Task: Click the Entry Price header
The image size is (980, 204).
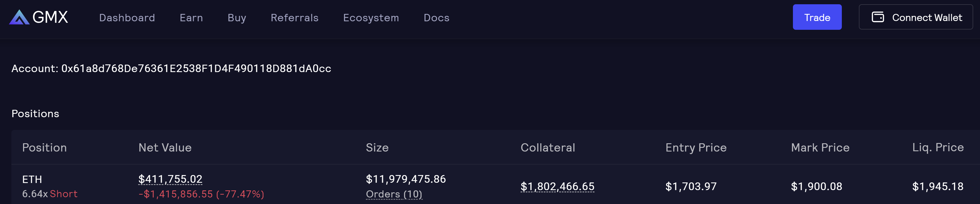Action: pos(696,148)
